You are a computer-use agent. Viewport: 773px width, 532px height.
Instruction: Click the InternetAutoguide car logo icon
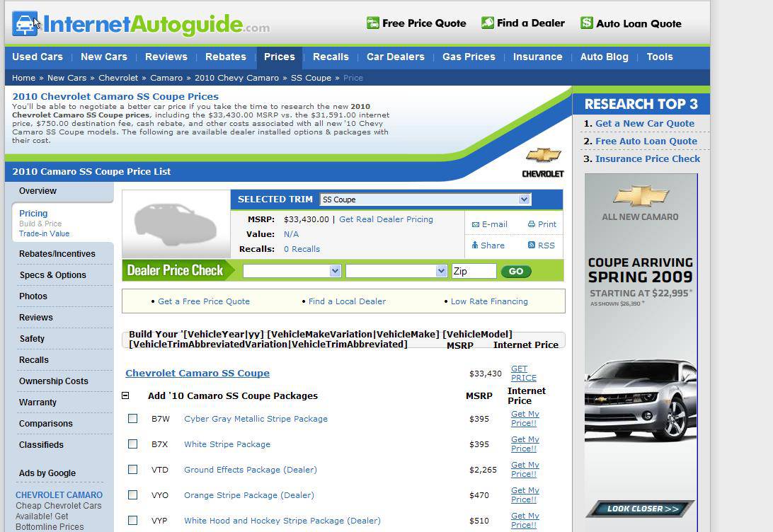(25, 23)
